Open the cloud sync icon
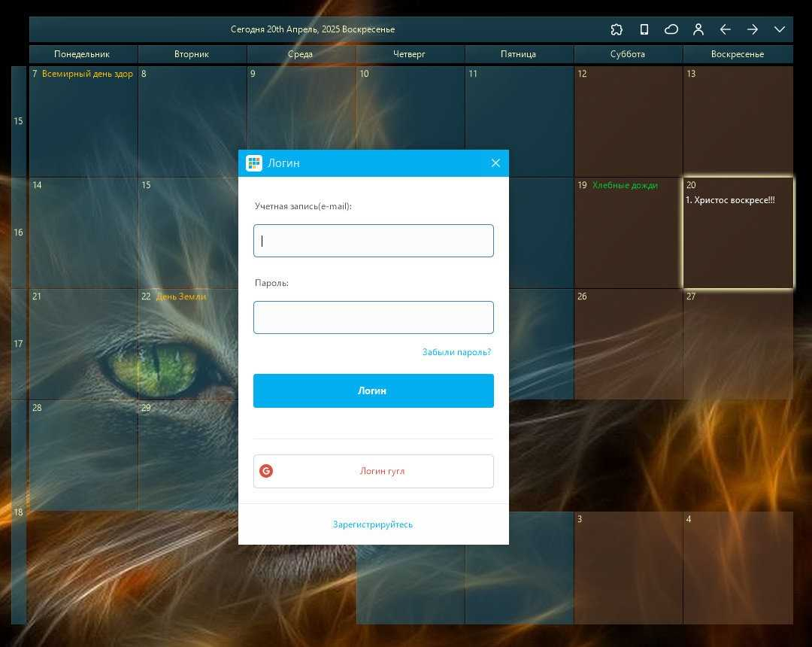 coord(671,29)
